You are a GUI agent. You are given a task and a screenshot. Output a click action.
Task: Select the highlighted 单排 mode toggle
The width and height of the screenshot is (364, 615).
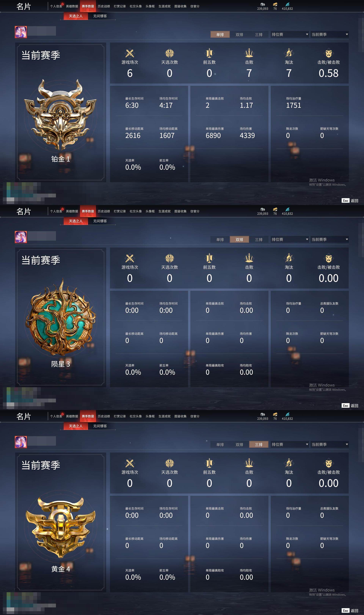(220, 34)
